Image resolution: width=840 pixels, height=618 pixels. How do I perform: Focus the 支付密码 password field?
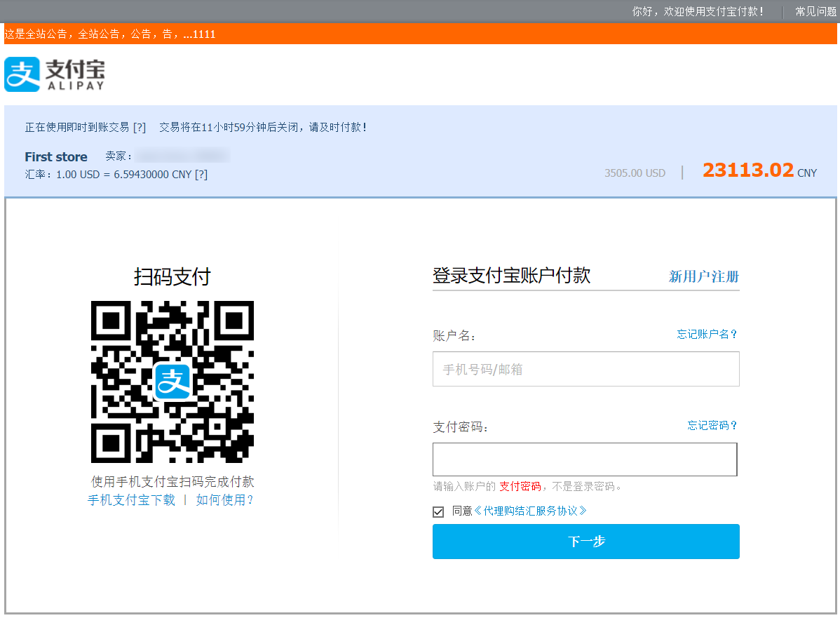point(585,459)
